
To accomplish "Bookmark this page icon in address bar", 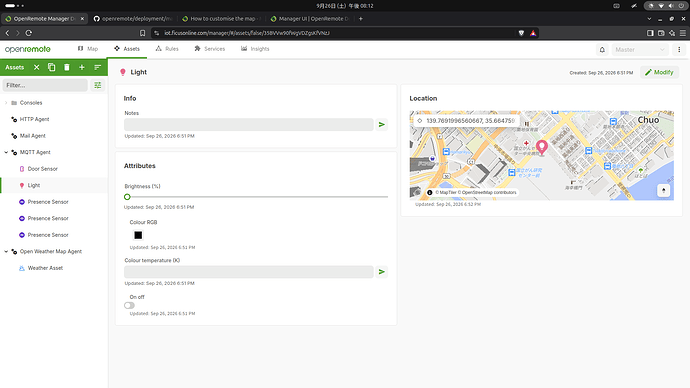I will click(x=142, y=33).
